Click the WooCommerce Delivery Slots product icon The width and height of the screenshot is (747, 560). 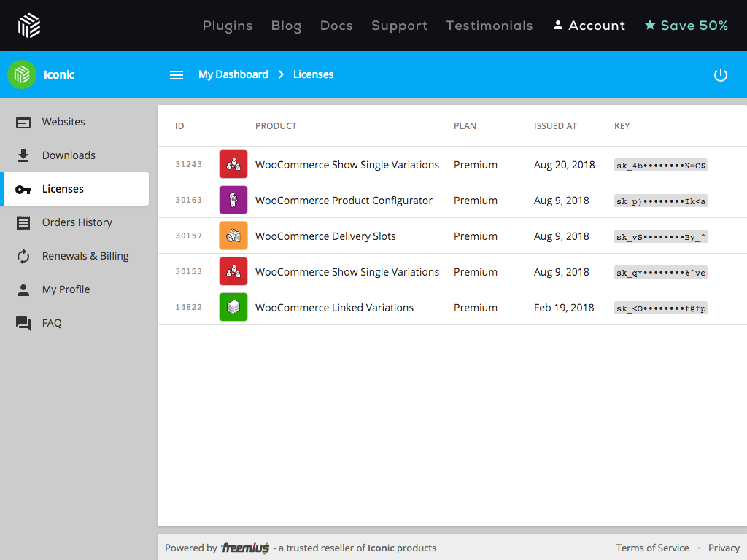(233, 235)
